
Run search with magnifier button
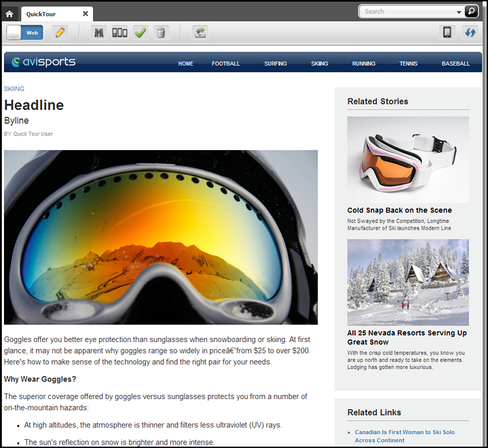point(471,12)
